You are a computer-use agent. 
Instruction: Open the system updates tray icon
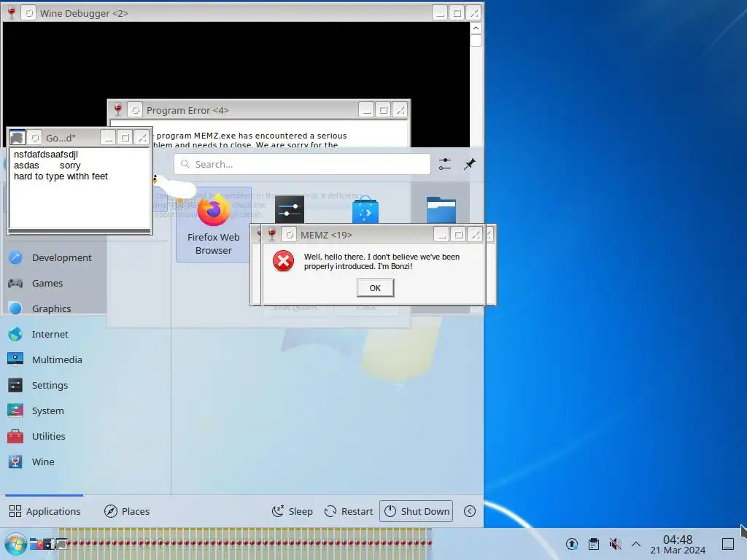coord(572,544)
